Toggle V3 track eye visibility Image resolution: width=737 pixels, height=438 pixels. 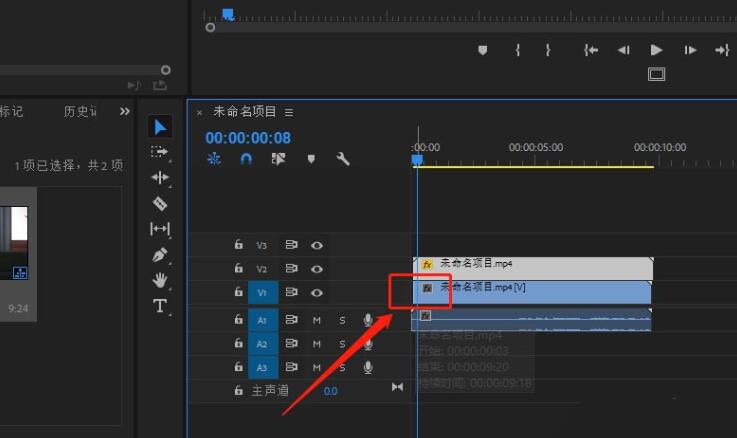point(317,244)
